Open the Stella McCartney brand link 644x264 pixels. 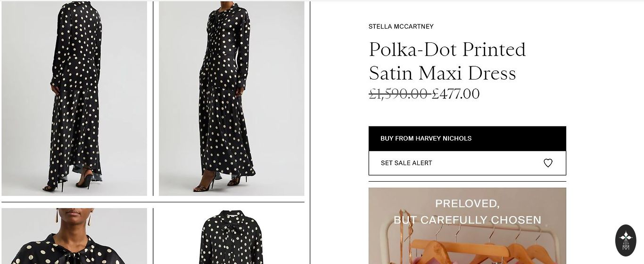click(401, 26)
